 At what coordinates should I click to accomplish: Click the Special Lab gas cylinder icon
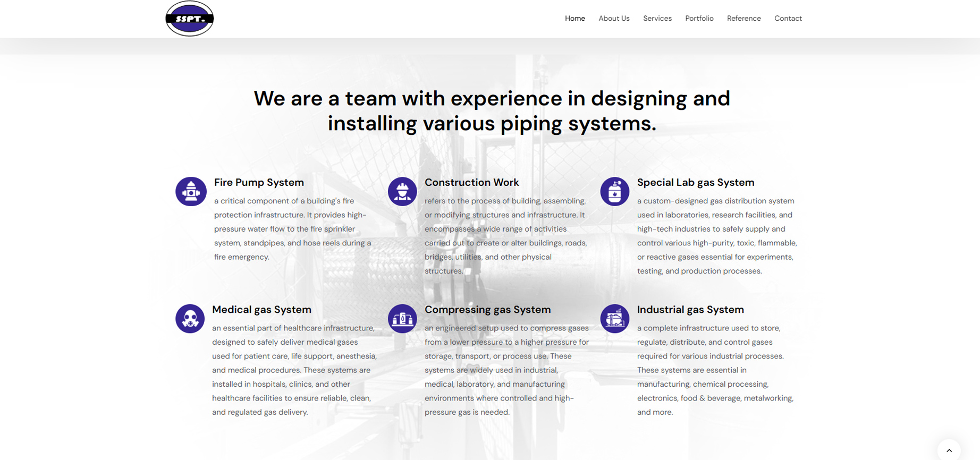(615, 191)
